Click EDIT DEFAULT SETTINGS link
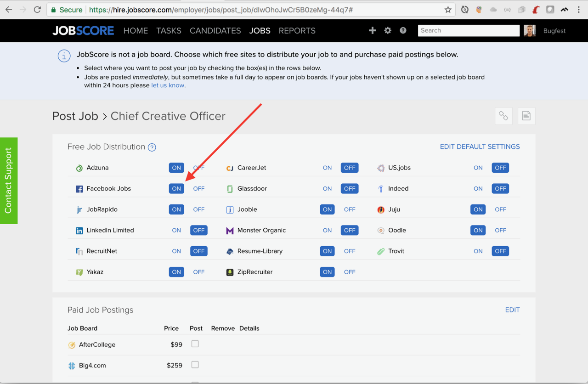Image resolution: width=588 pixels, height=384 pixels. pos(480,147)
